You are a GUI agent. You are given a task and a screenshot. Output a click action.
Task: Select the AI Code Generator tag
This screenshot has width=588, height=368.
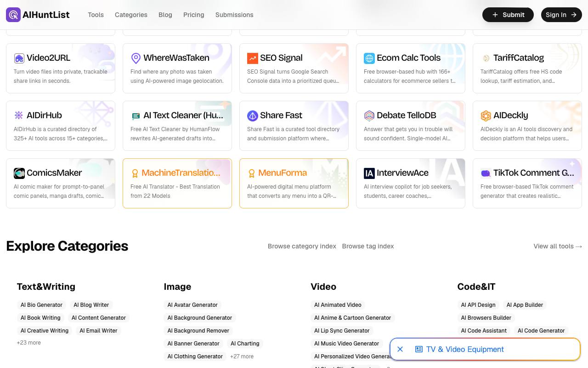pos(541,331)
